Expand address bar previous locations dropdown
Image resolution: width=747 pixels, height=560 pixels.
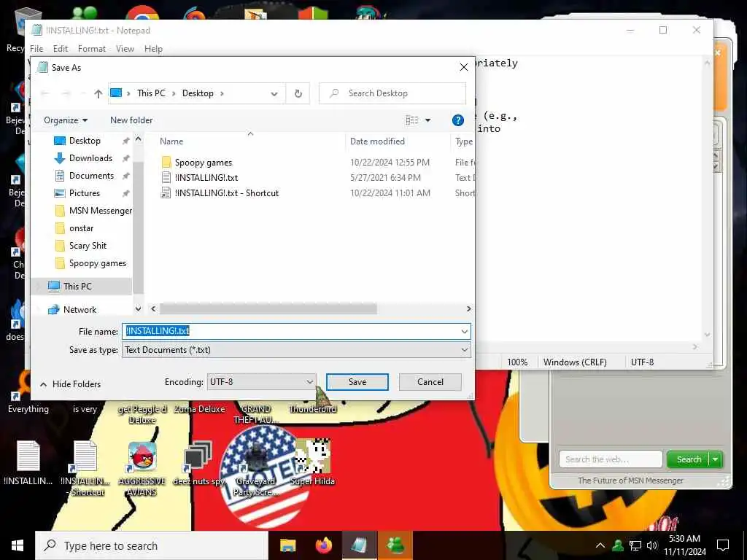pyautogui.click(x=274, y=94)
